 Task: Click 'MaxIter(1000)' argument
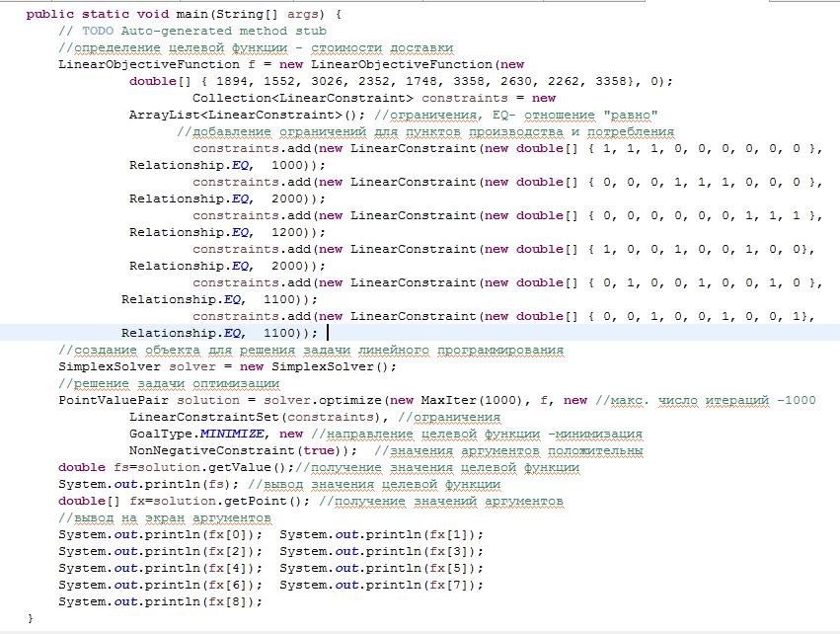click(x=472, y=400)
